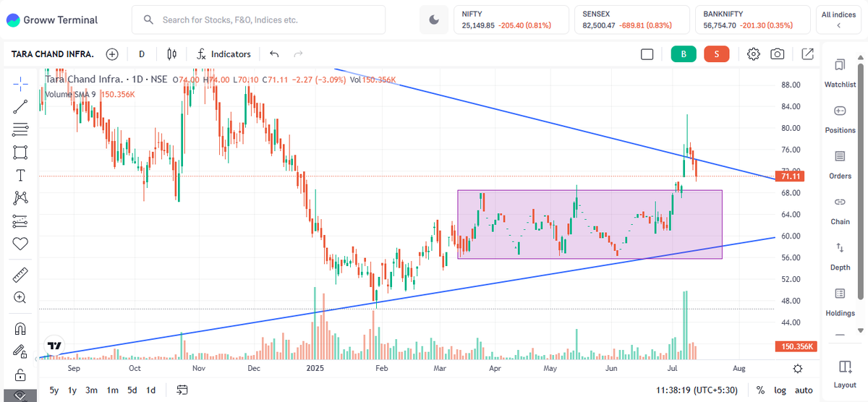Click the compare or add symbol plus icon
The image size is (868, 402).
[112, 54]
